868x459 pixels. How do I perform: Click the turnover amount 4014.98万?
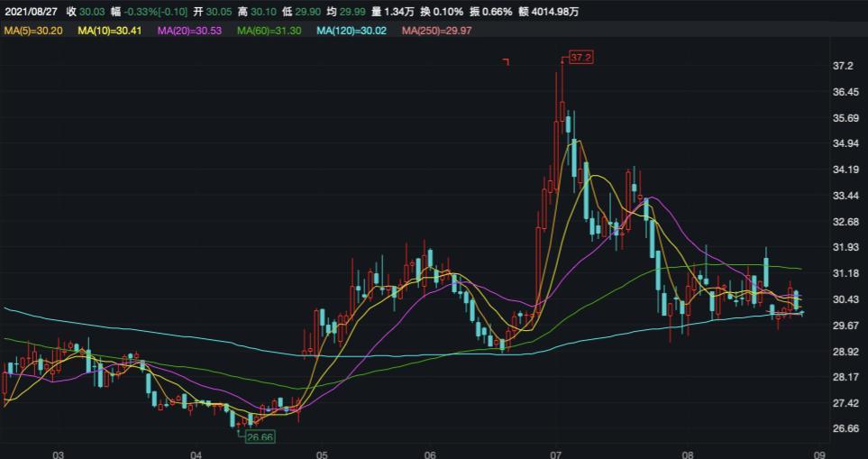(553, 11)
